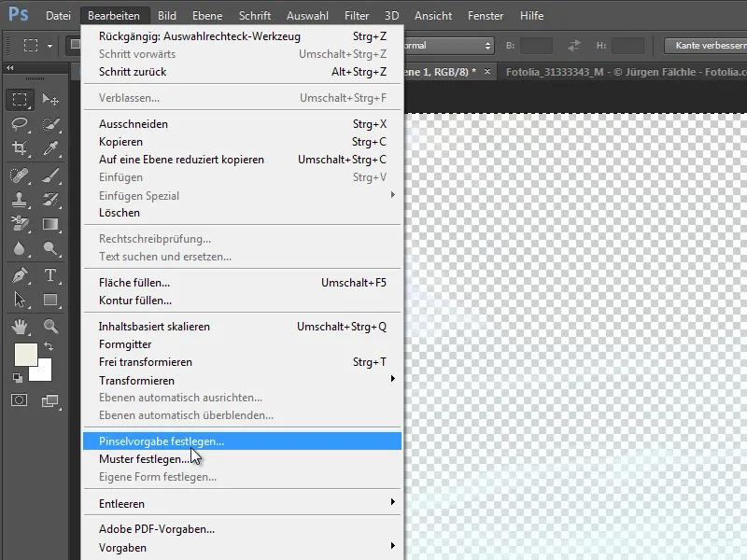Viewport: 747px width, 560px height.
Task: Switch to the Fotolia_31333343_M document tab
Action: (622, 72)
